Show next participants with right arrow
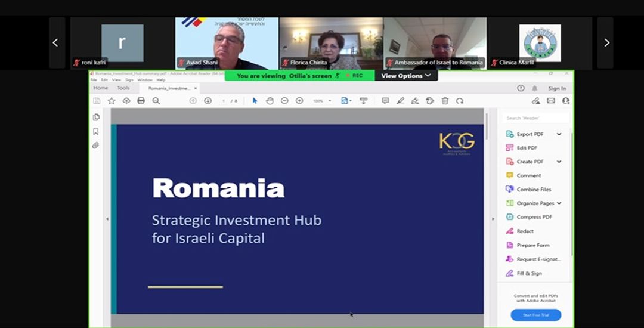Viewport: 644px width, 328px height. click(606, 42)
